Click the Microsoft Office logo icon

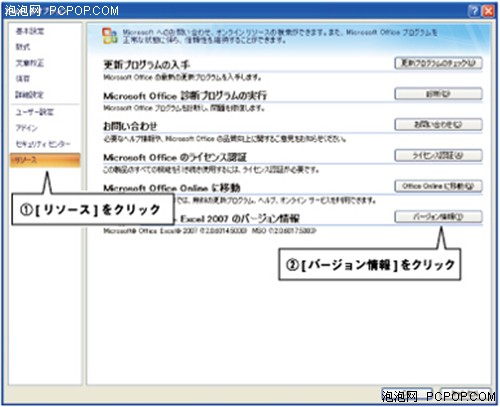(x=110, y=36)
